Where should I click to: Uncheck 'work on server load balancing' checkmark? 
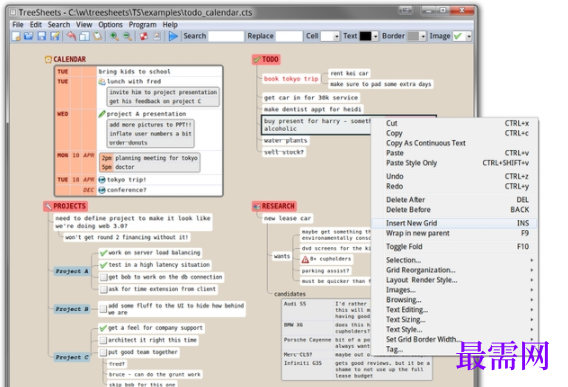click(104, 253)
